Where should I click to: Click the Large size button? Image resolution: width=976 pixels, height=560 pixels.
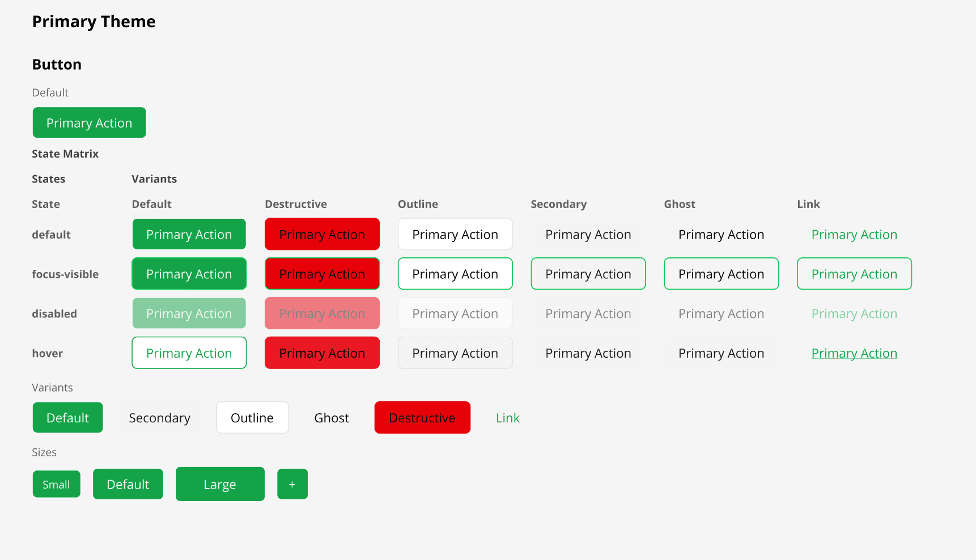point(220,484)
